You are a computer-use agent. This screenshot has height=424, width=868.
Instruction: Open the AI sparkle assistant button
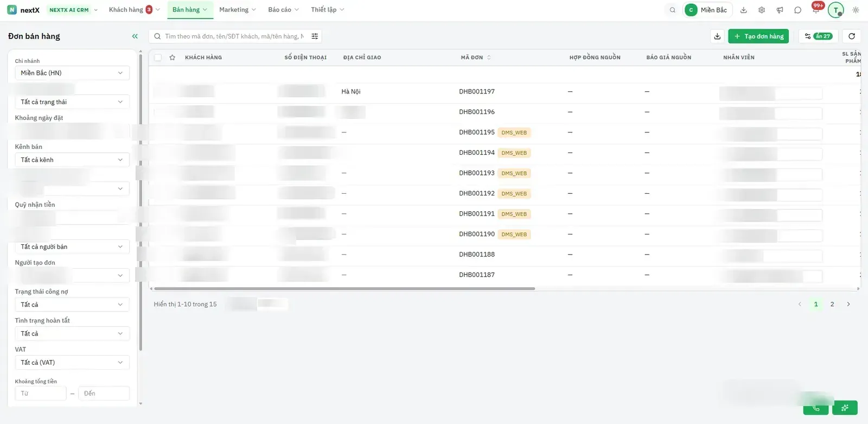[x=845, y=408]
